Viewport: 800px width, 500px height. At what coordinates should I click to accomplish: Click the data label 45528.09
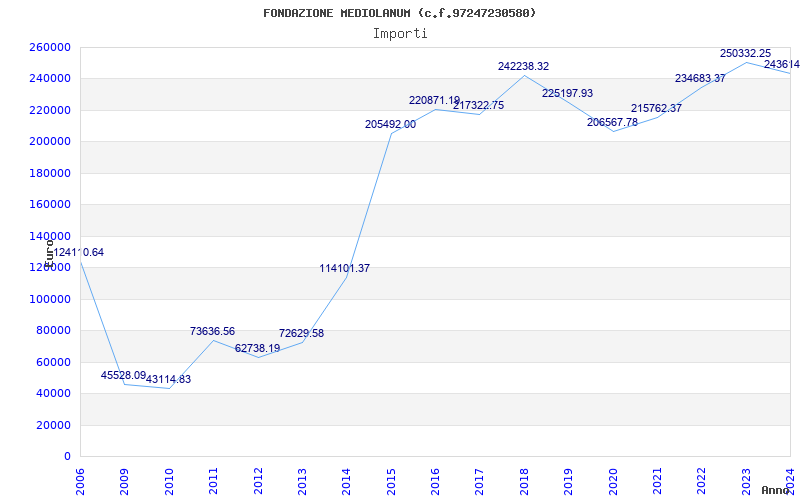coord(123,376)
